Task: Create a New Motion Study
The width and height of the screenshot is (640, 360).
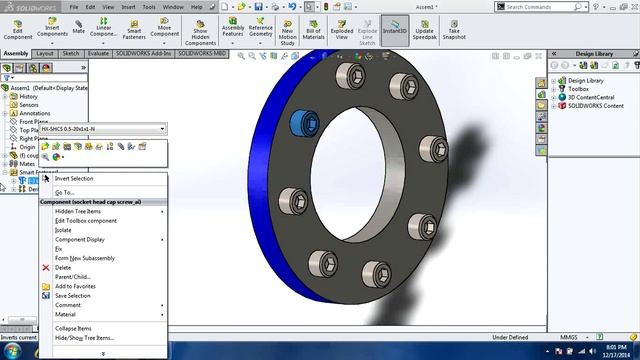Action: (287, 33)
